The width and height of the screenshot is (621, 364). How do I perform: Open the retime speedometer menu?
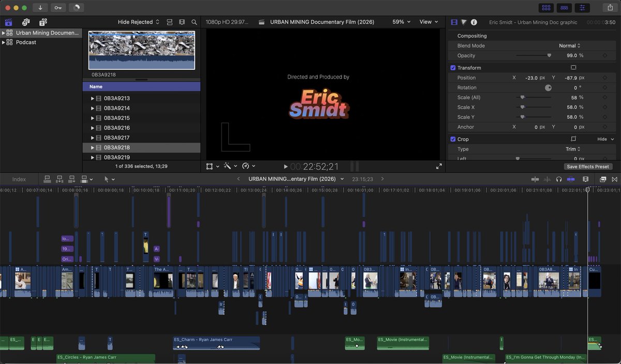click(x=249, y=166)
